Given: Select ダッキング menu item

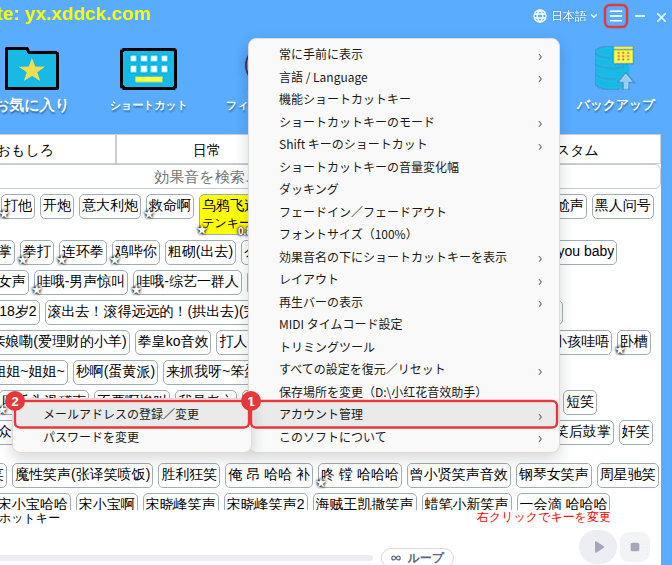Looking at the screenshot, I should coord(405,189).
